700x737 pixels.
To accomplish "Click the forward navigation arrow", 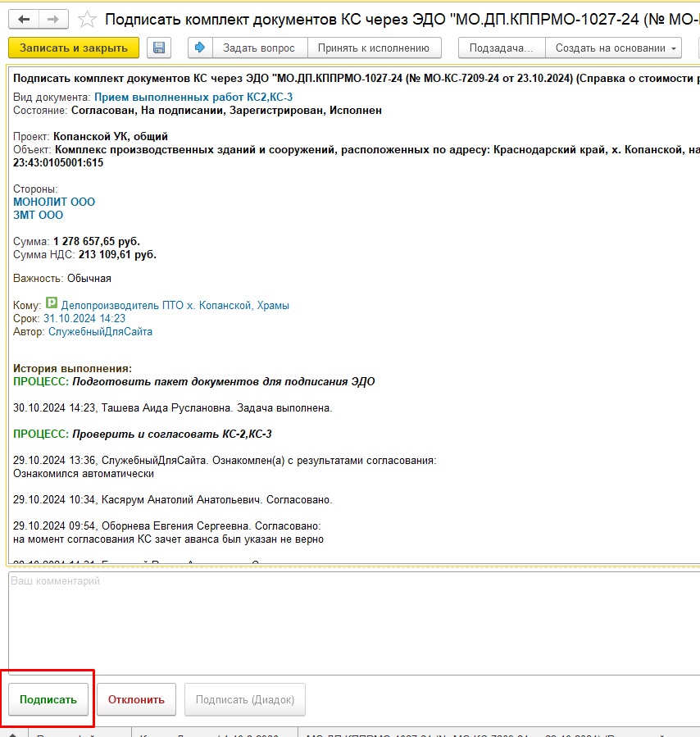I will 53,19.
